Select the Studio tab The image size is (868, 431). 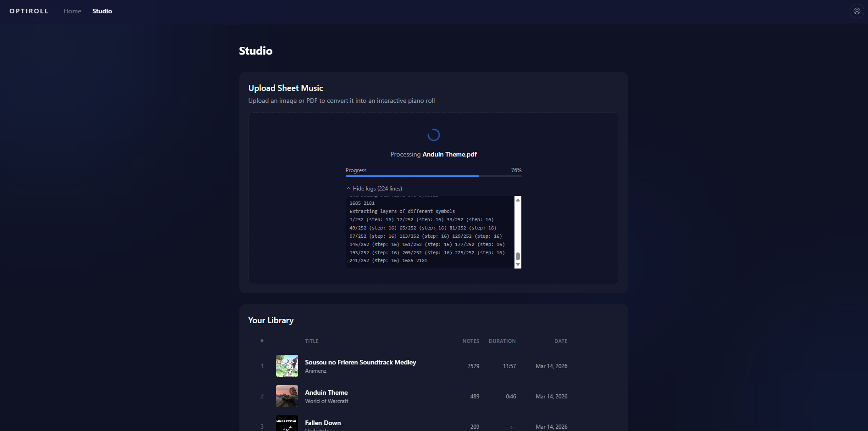click(x=102, y=11)
